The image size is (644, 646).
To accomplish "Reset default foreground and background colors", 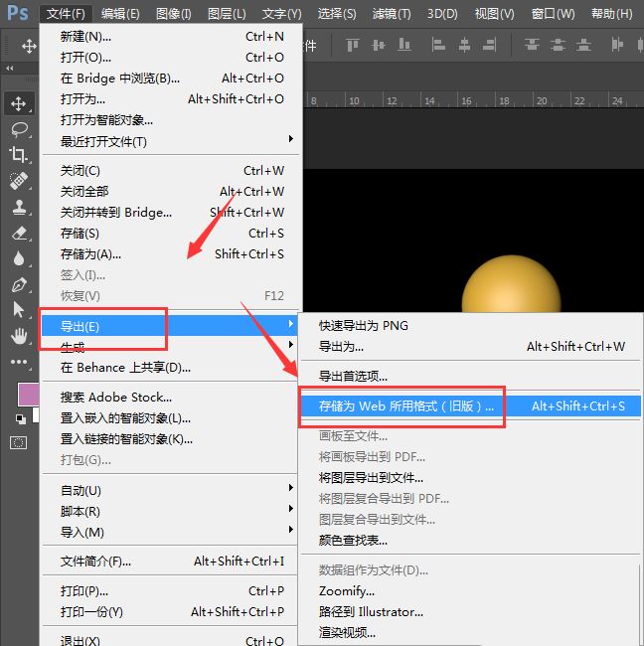I will tap(20, 419).
